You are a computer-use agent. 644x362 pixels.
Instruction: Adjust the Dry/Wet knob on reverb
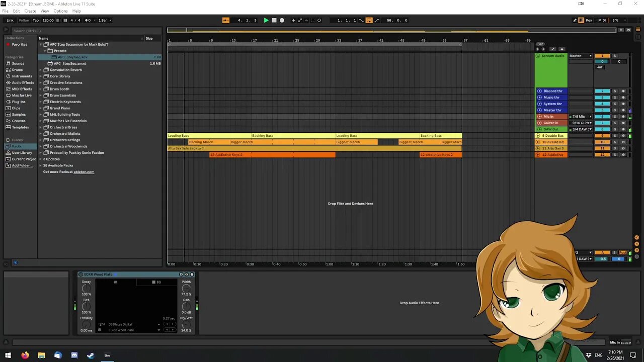pos(186,325)
